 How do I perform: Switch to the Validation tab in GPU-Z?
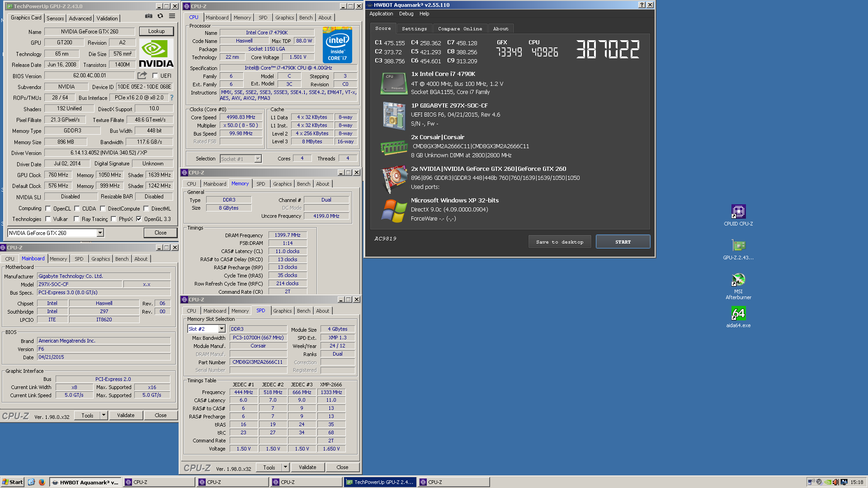pos(107,19)
